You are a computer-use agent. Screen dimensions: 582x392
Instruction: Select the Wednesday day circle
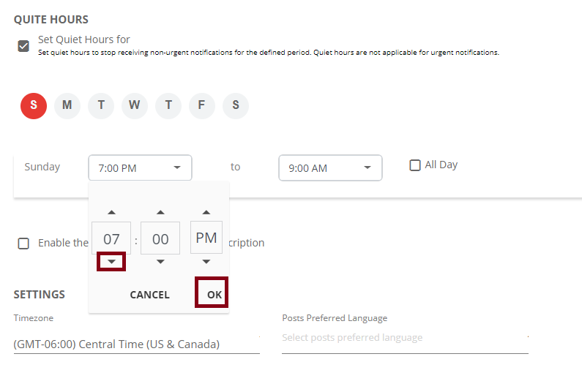click(x=135, y=106)
